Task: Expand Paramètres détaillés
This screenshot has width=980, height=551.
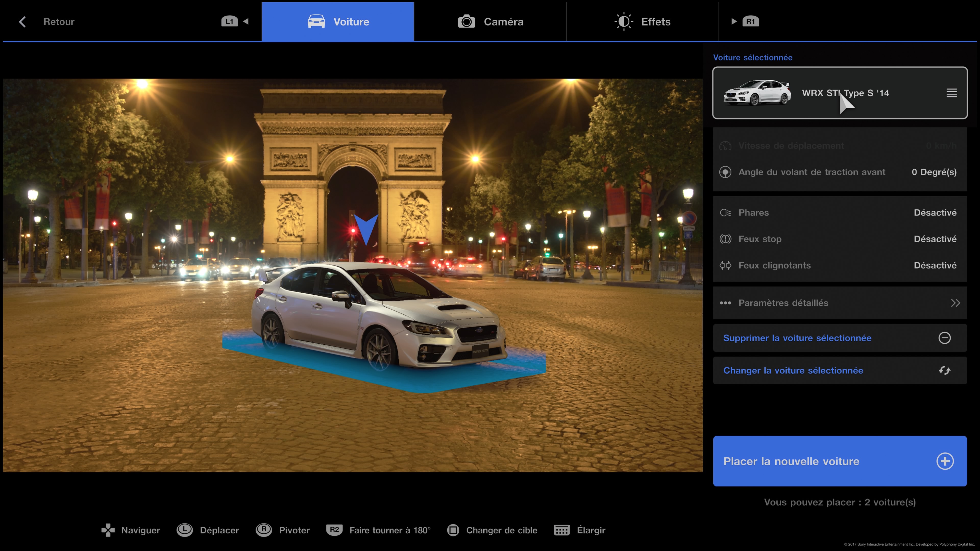Action: [840, 303]
